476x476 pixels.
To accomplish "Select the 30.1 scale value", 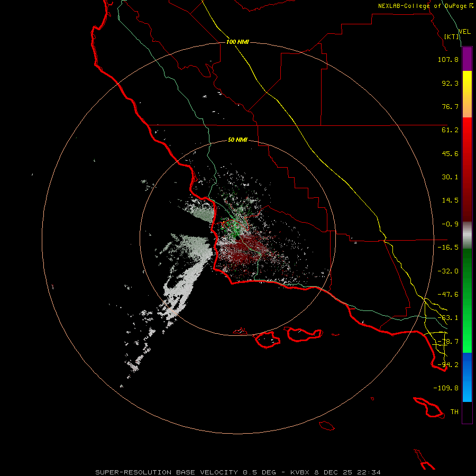I will [x=450, y=177].
